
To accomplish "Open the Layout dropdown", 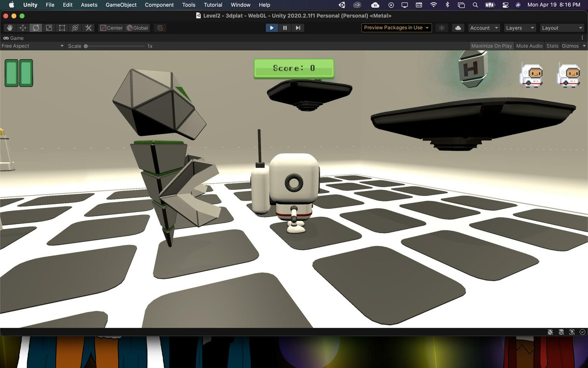I will click(x=562, y=28).
